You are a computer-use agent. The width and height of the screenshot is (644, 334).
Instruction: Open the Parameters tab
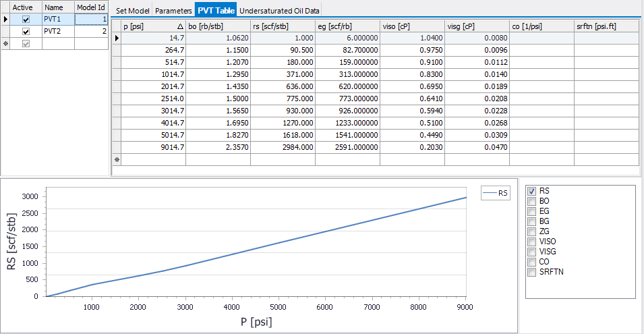click(x=173, y=11)
